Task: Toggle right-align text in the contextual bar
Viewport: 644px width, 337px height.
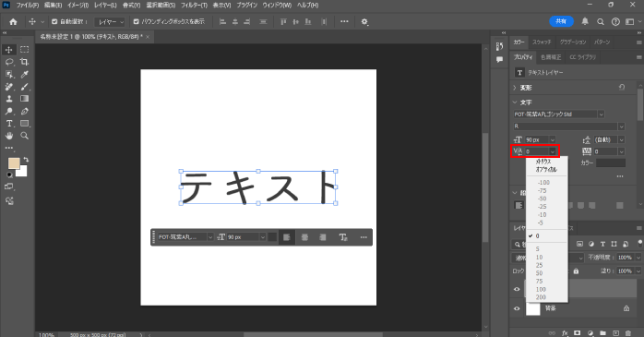Action: [323, 237]
